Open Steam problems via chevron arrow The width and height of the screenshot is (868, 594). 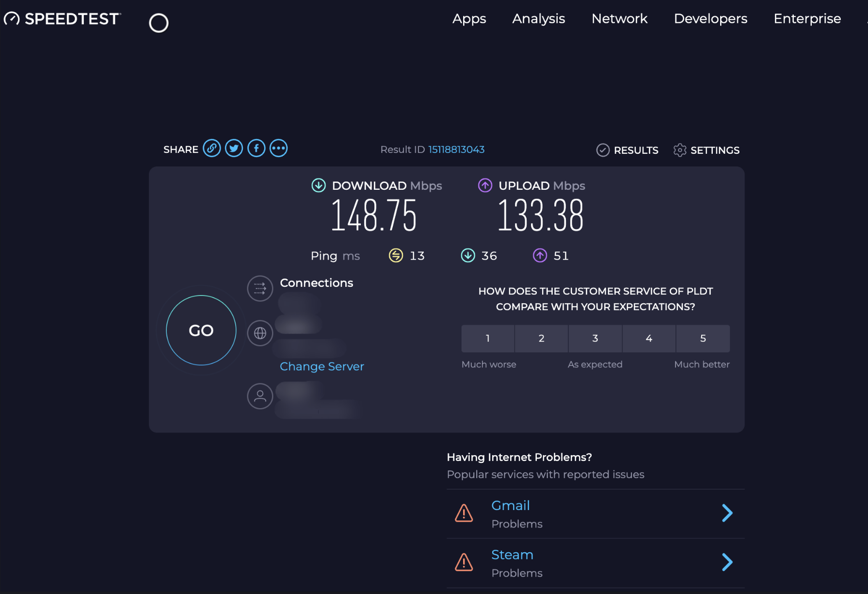[x=727, y=562]
